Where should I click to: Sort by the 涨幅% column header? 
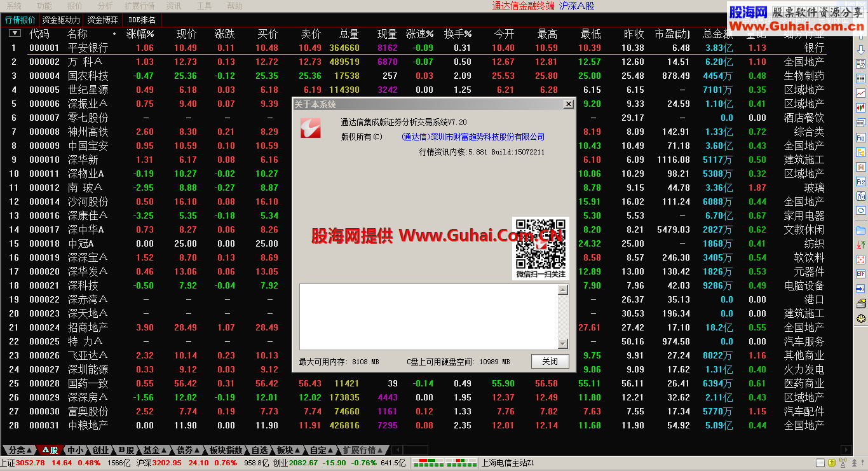[140, 34]
